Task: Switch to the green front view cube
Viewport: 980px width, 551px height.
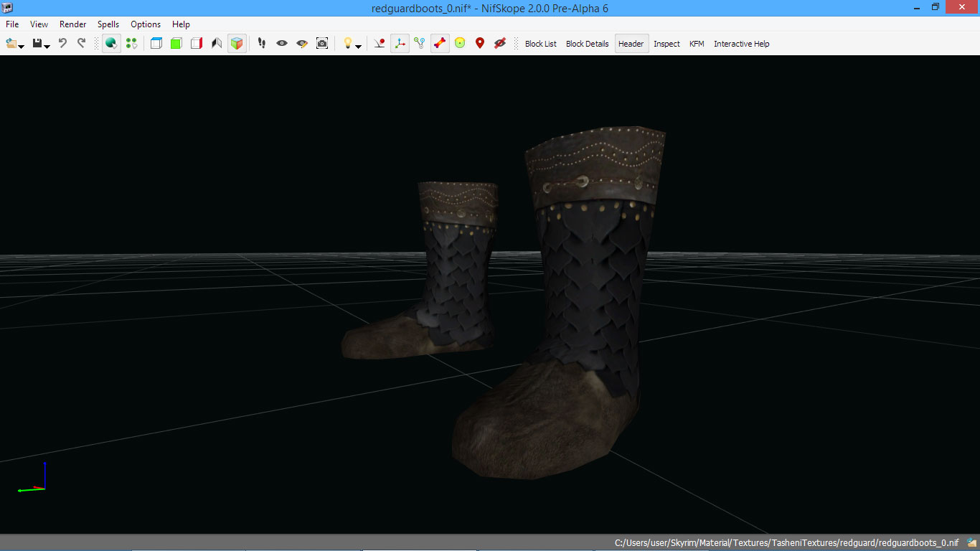Action: pos(176,44)
